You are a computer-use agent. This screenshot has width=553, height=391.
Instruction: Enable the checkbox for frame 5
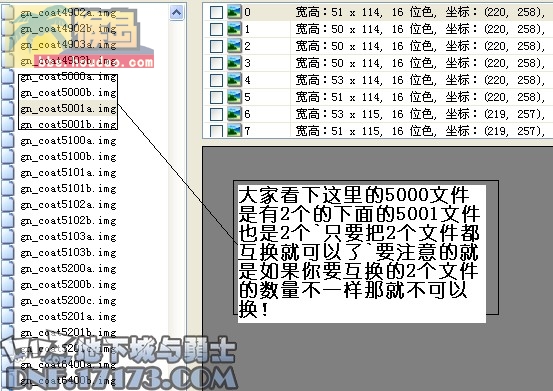216,97
